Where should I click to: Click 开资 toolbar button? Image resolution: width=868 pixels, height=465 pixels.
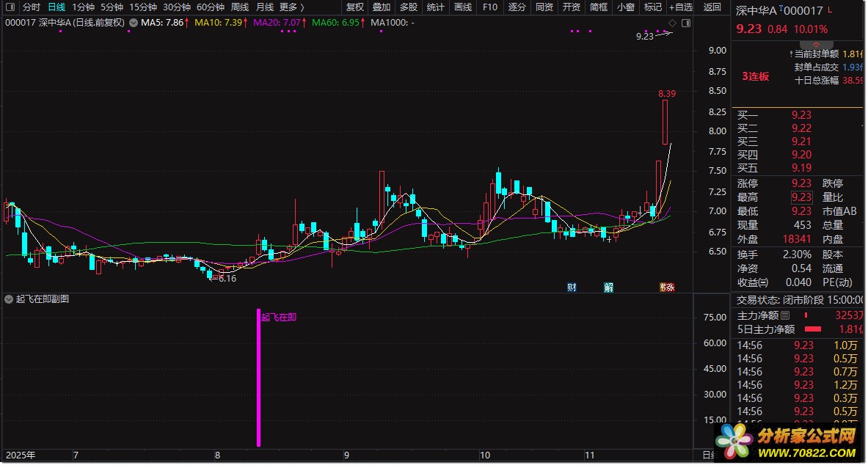tap(572, 7)
